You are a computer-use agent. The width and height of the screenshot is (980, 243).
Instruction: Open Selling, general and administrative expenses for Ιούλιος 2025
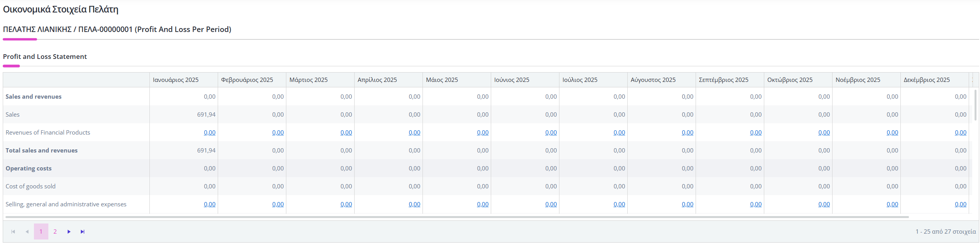[x=619, y=204]
